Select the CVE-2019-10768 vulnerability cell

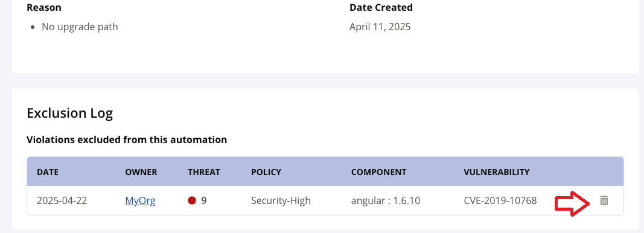pyautogui.click(x=500, y=200)
